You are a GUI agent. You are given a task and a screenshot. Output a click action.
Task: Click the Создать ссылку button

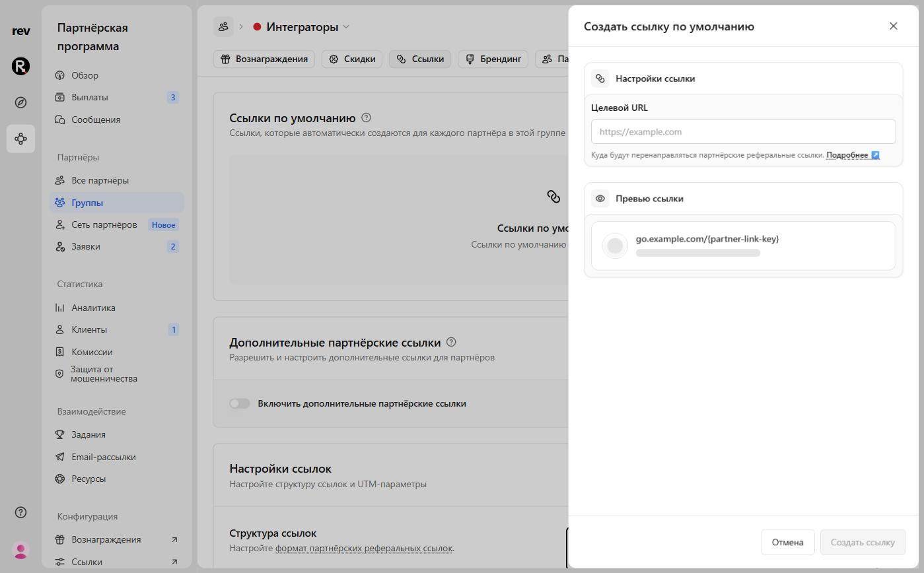863,542
